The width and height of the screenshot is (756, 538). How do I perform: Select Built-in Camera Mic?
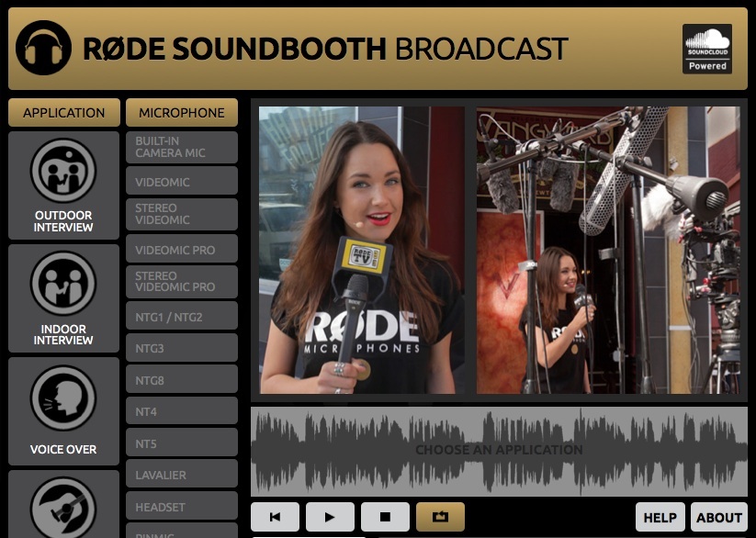click(182, 147)
